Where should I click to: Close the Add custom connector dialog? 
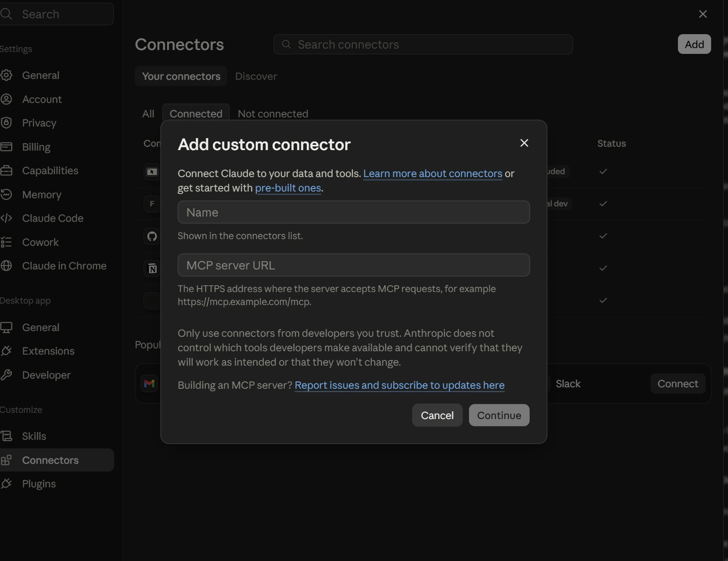click(524, 143)
